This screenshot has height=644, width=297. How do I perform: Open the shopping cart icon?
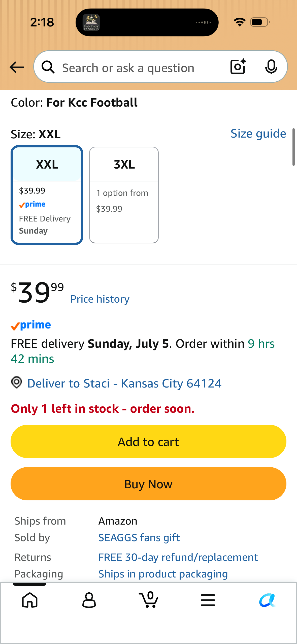coord(149,599)
